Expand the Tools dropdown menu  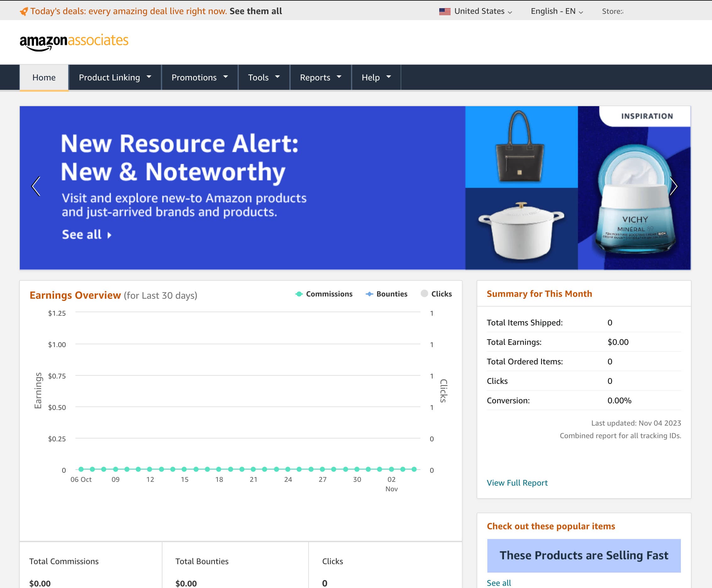coord(264,77)
